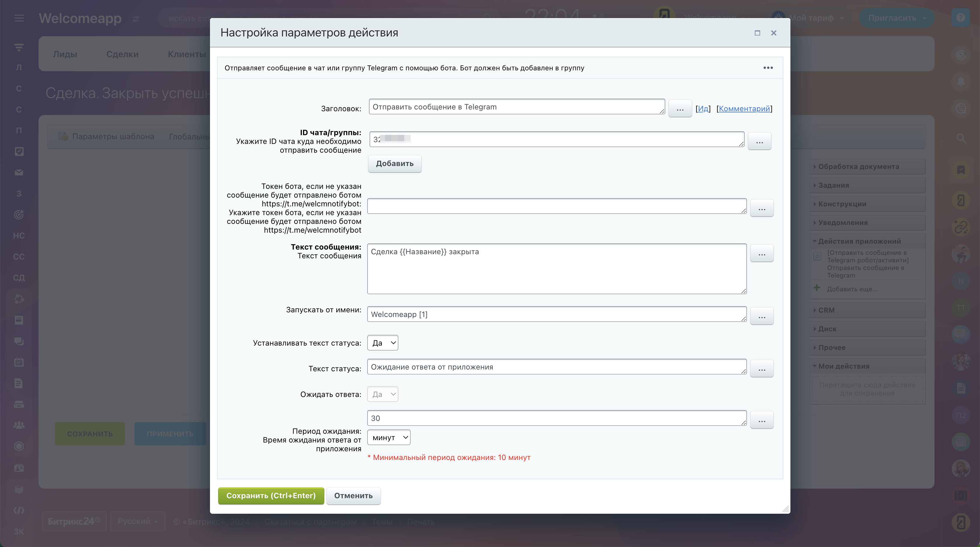Click the Ид link
Screen dimensions: 980x547
(x=703, y=109)
